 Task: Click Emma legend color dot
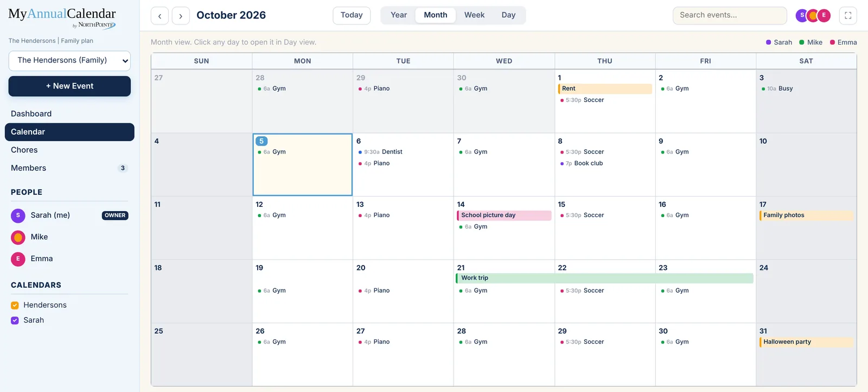pyautogui.click(x=832, y=42)
